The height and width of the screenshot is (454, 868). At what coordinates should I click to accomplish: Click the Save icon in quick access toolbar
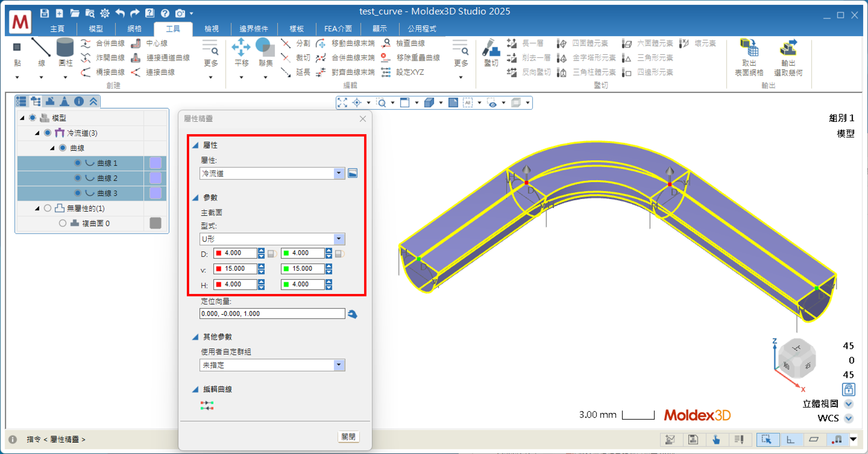[x=44, y=13]
